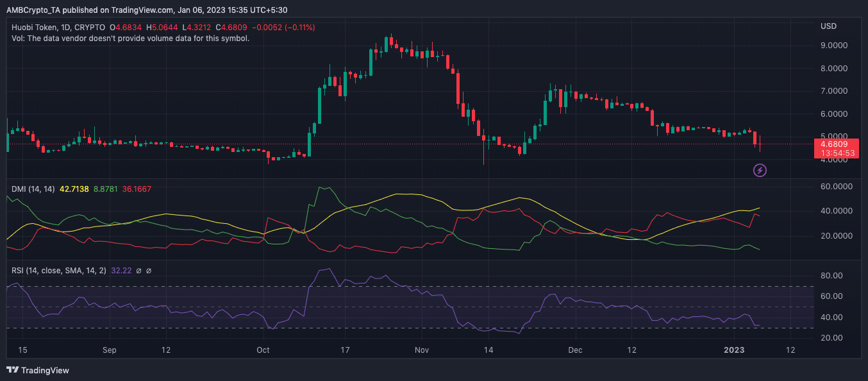Click the red DMI value 36.1667

pyautogui.click(x=136, y=189)
